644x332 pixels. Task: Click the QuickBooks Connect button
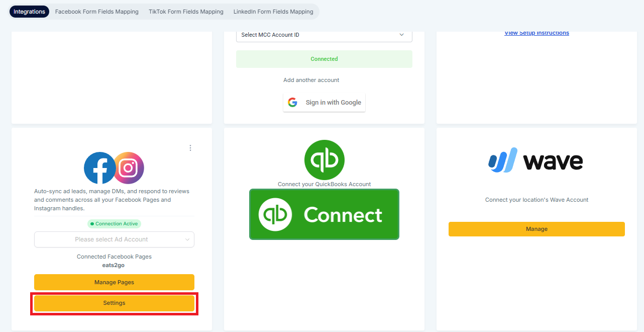pos(324,214)
